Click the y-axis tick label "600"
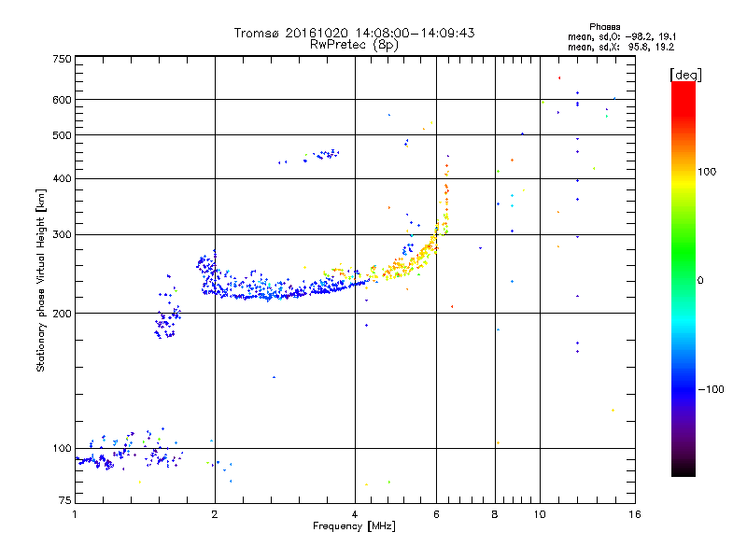The image size is (747, 560). click(62, 100)
